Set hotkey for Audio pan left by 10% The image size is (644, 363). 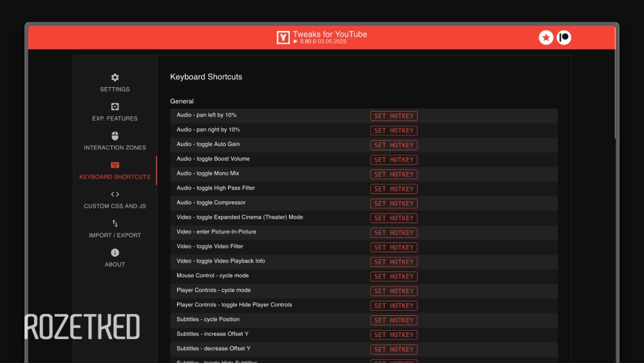[393, 116]
